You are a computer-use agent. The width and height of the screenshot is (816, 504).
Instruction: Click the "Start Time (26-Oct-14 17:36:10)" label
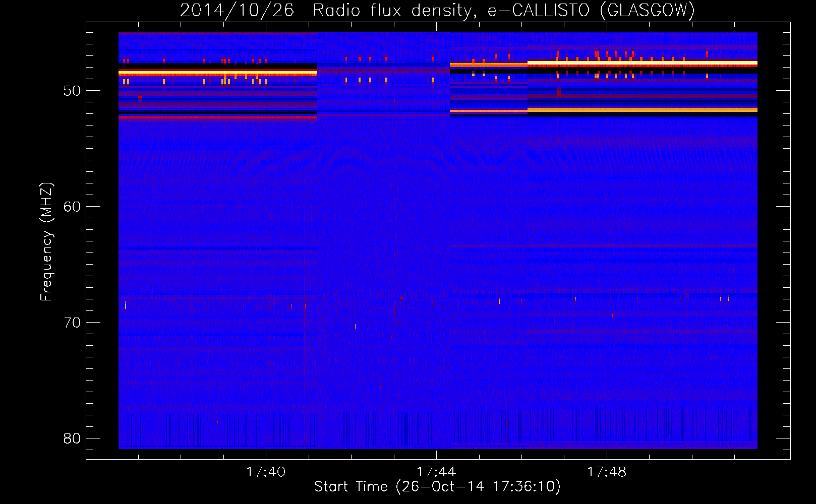(437, 486)
